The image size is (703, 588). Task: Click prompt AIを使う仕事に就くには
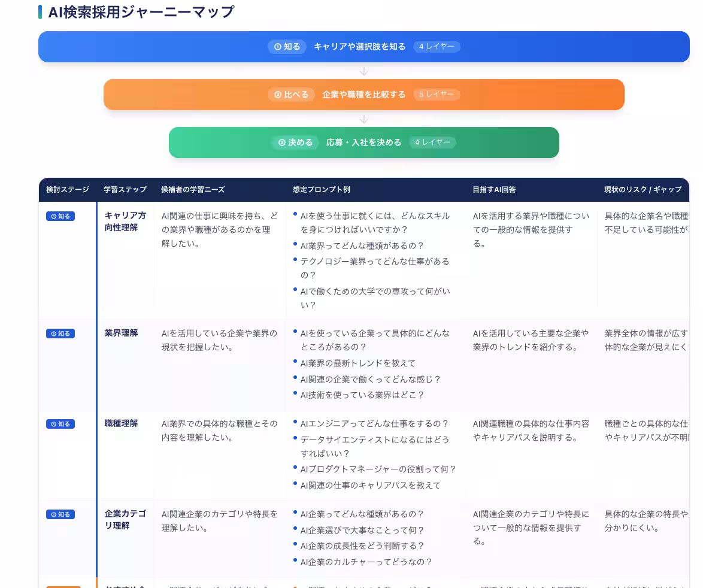(x=375, y=223)
